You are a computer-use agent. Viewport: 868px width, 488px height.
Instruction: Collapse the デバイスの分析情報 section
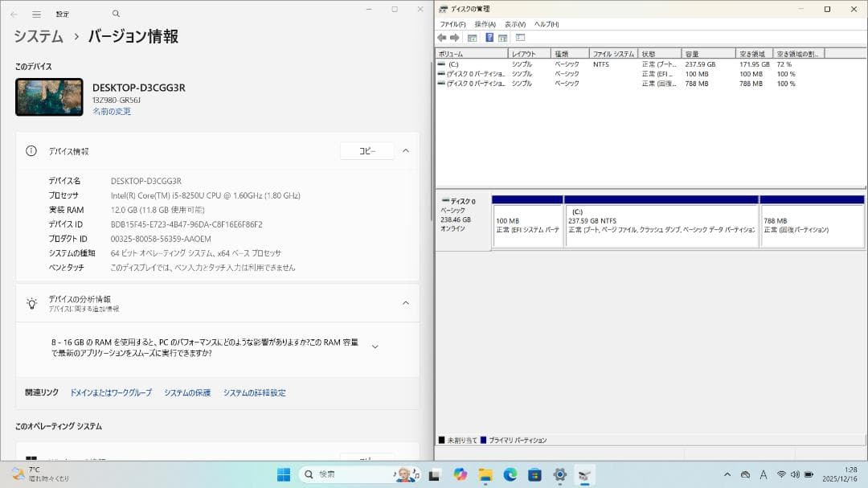(406, 303)
